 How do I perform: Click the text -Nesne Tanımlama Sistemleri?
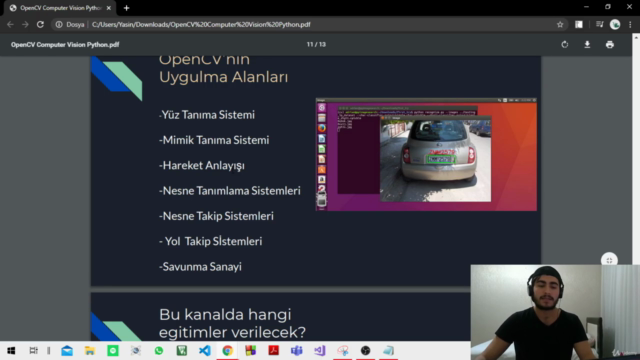229,191
